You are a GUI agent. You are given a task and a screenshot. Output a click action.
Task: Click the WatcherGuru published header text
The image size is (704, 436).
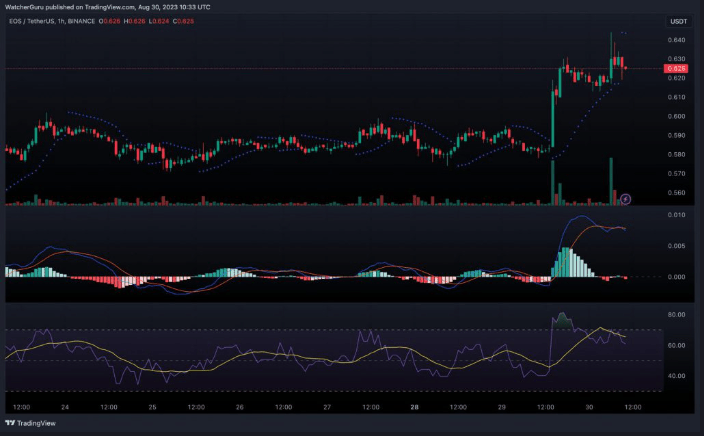coord(107,7)
